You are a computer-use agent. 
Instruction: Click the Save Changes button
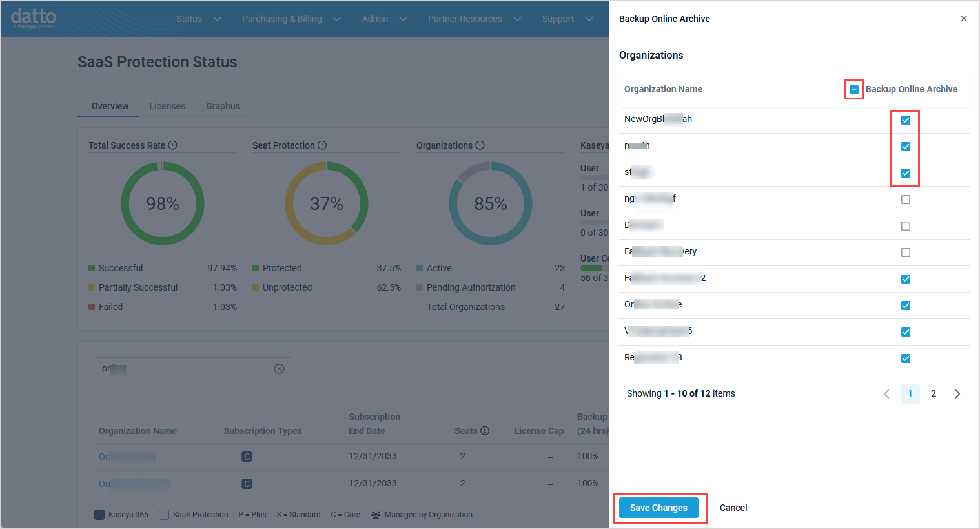pos(658,508)
